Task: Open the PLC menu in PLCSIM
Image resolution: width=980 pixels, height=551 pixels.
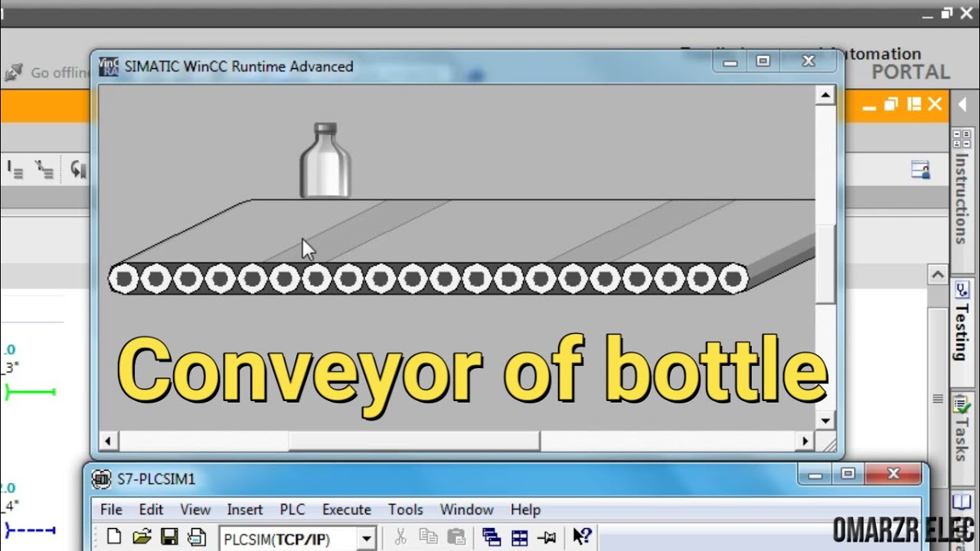Action: [x=292, y=510]
